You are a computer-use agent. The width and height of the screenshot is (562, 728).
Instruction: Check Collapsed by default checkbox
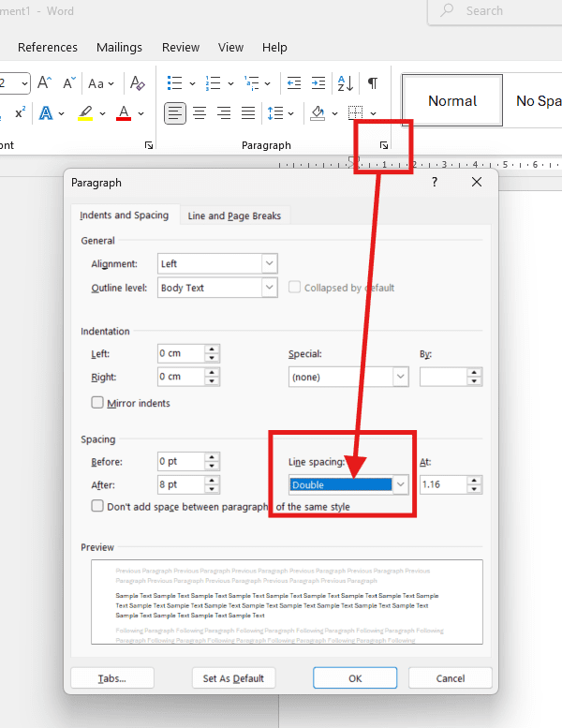point(294,287)
